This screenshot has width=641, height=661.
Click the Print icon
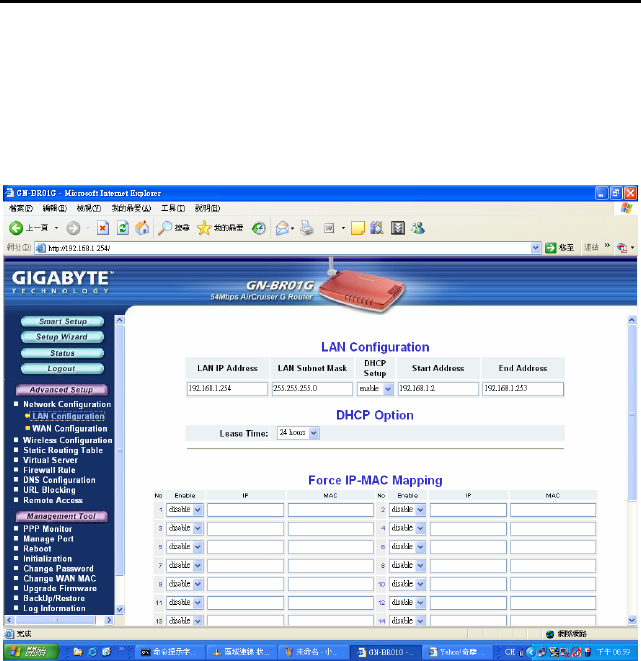coord(307,228)
